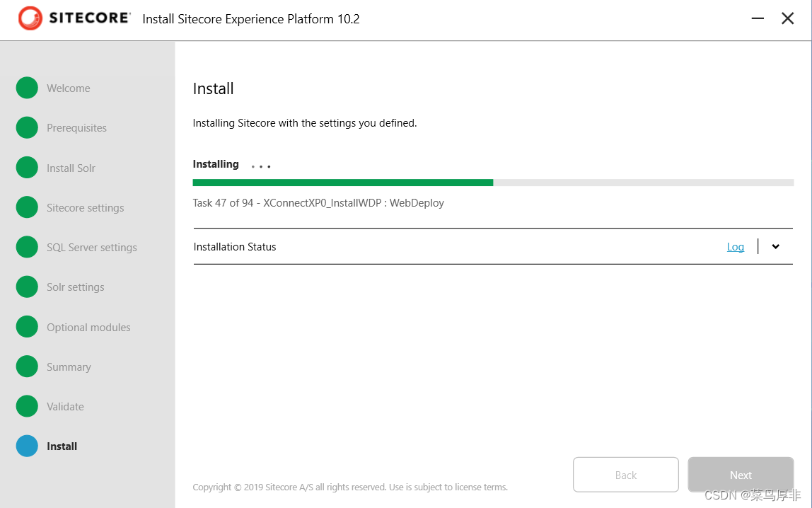Click the Optional modules step circle
Screen dimensions: 812x508
click(x=27, y=327)
